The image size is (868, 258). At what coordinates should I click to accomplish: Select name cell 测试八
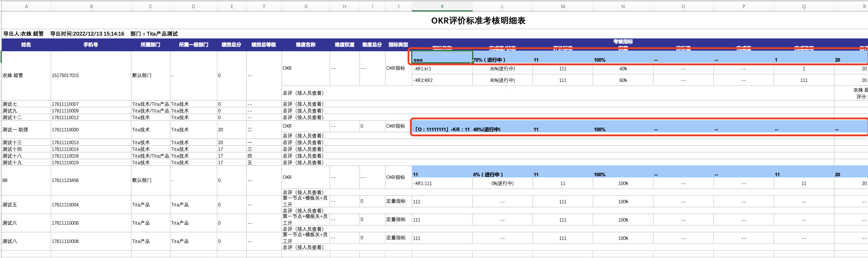pyautogui.click(x=26, y=241)
